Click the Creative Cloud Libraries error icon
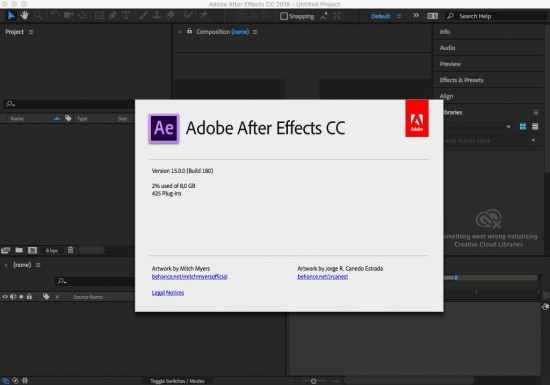 click(489, 218)
